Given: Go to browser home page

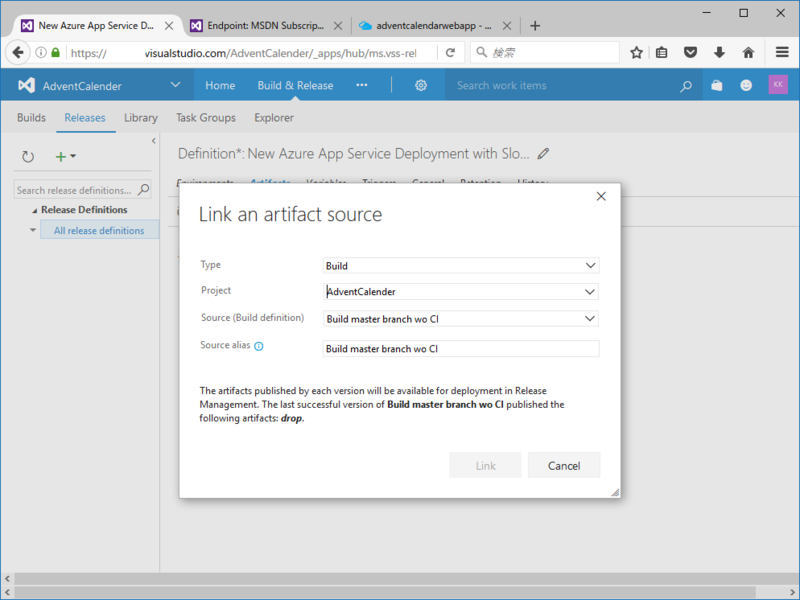Looking at the screenshot, I should 748,52.
